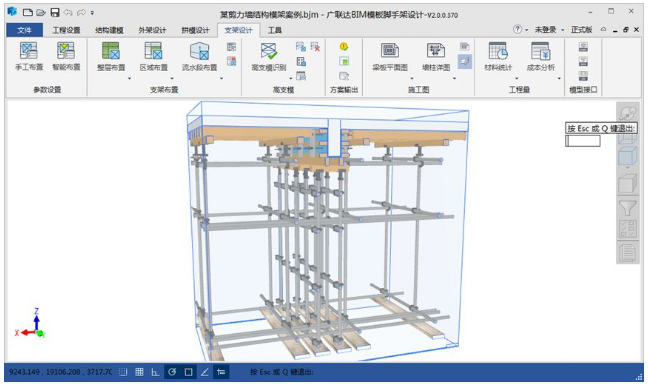Switch to the 外架设计 tab
Viewport: 649px width, 386px height.
point(152,30)
